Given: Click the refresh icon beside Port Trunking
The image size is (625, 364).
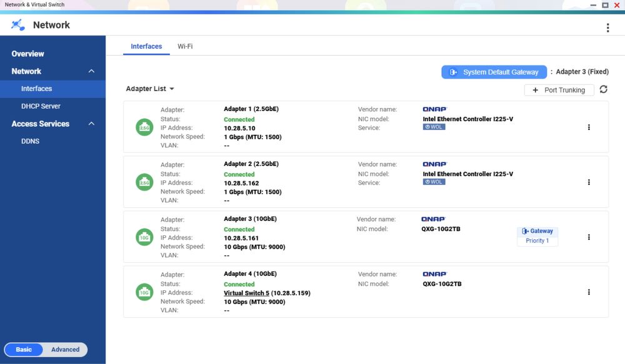Looking at the screenshot, I should pyautogui.click(x=603, y=90).
